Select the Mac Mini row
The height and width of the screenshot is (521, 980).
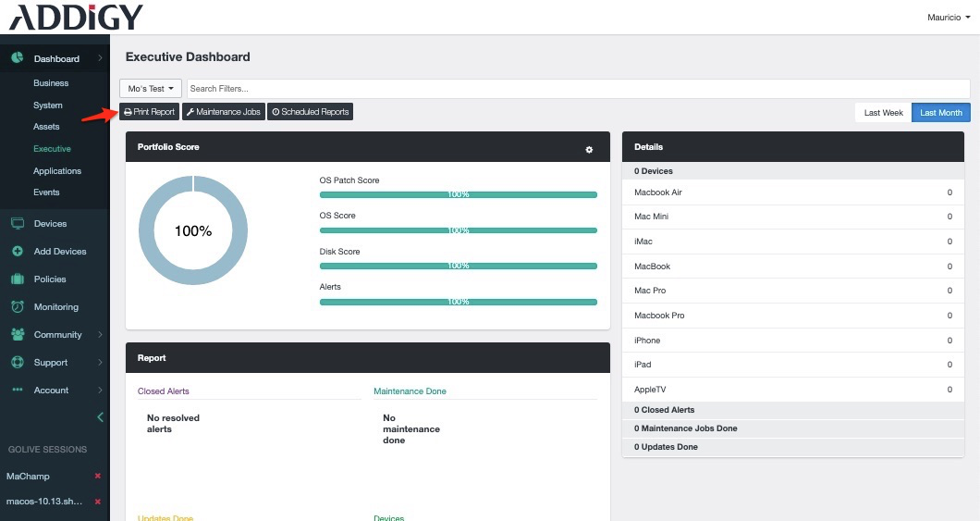point(792,217)
